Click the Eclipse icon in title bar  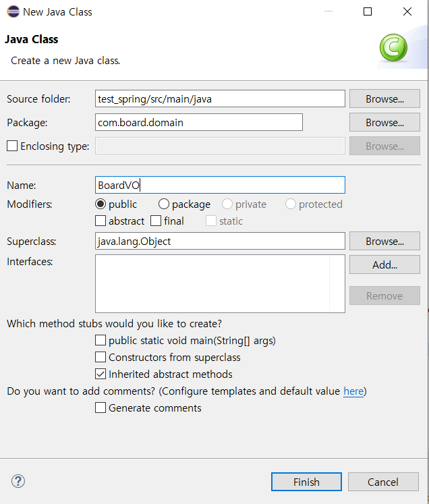pyautogui.click(x=13, y=11)
